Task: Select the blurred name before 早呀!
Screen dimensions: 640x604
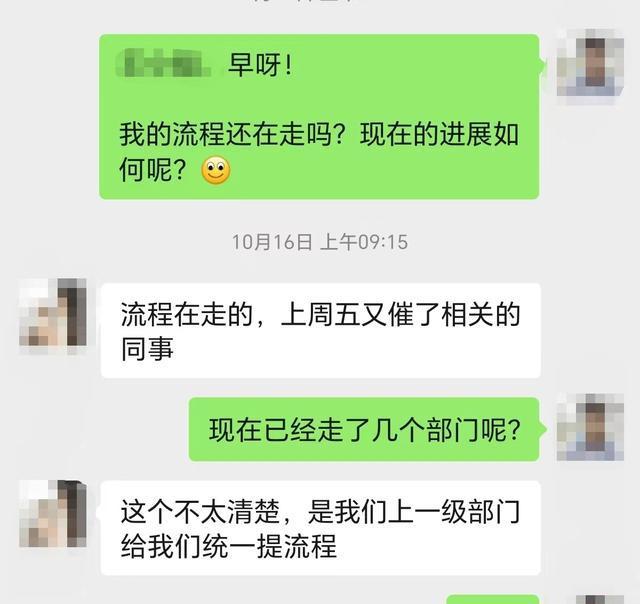Action: click(164, 63)
